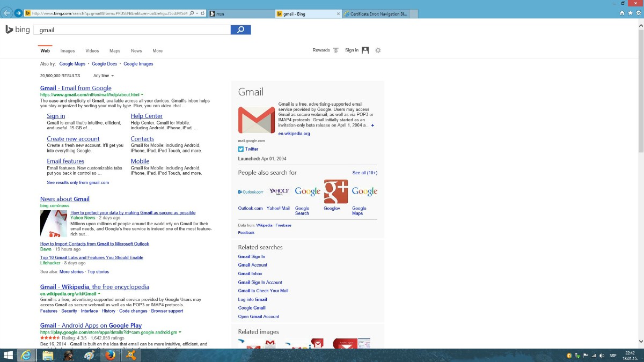Image resolution: width=644 pixels, height=362 pixels.
Task: Switch to the Images search tab
Action: [x=68, y=51]
